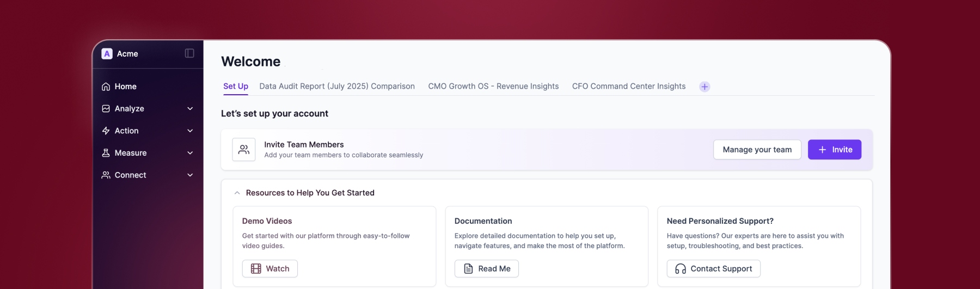Expand the Analyze menu chevron
The image size is (980, 289).
[190, 109]
